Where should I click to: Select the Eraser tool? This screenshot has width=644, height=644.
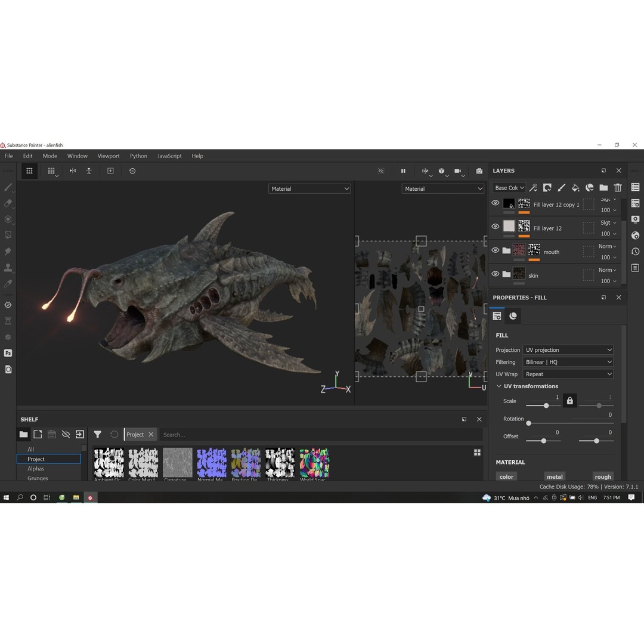(8, 203)
